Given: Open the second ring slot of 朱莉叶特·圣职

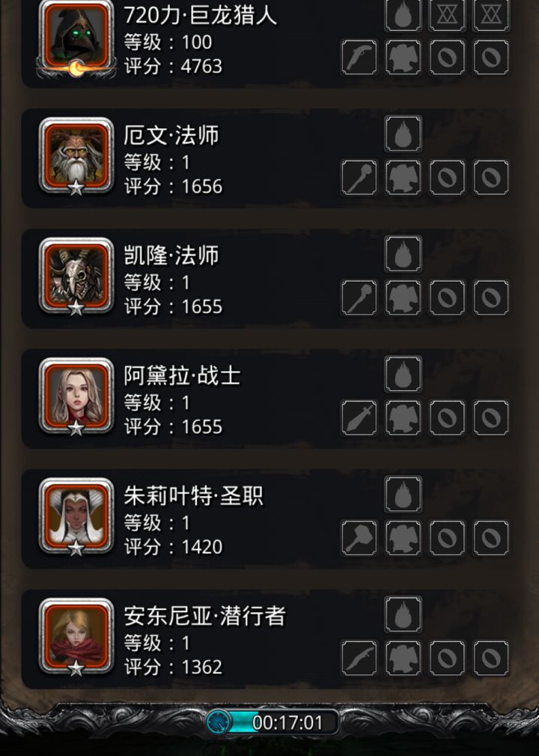Looking at the screenshot, I should pyautogui.click(x=491, y=538).
